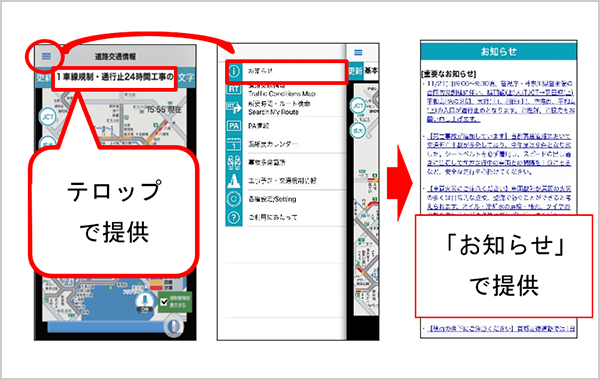Toggle the microphone On icon on the left map
This screenshot has width=600, height=380.
[x=144, y=303]
